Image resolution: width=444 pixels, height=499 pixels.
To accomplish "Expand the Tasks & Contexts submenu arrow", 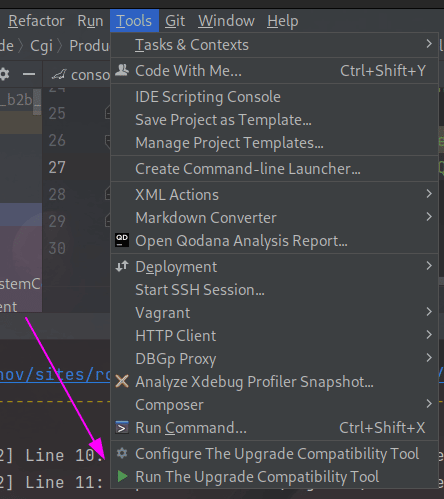I will pyautogui.click(x=429, y=44).
